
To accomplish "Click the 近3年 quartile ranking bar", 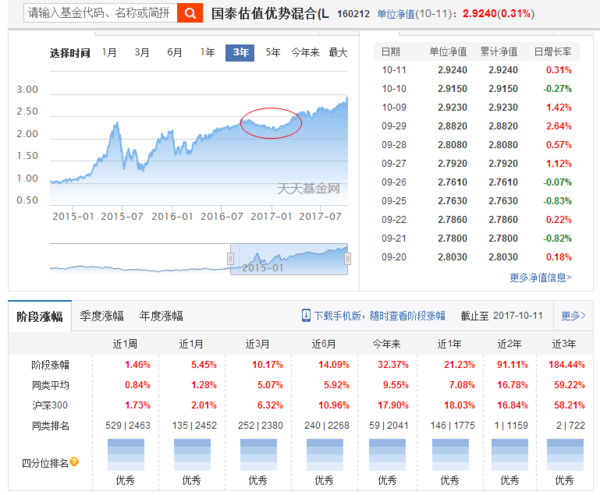I will (x=565, y=455).
